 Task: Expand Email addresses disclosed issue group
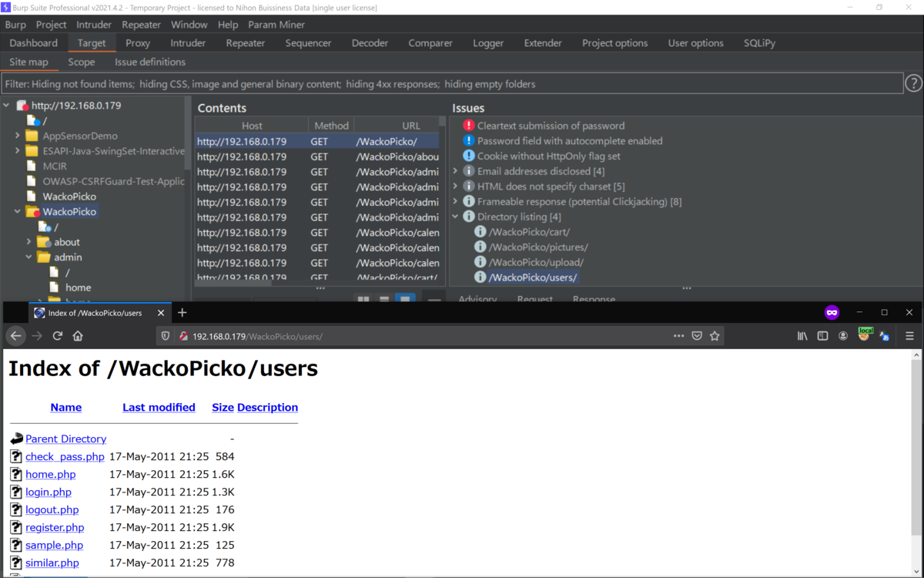coord(455,171)
